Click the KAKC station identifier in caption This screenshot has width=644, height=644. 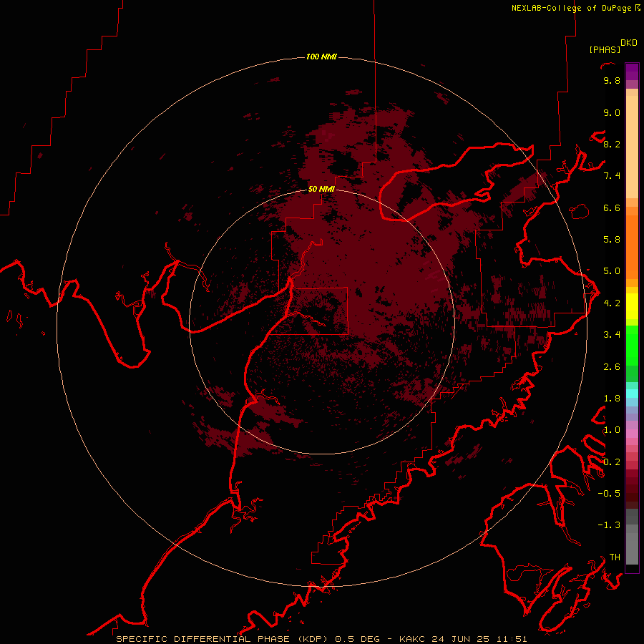(413, 639)
